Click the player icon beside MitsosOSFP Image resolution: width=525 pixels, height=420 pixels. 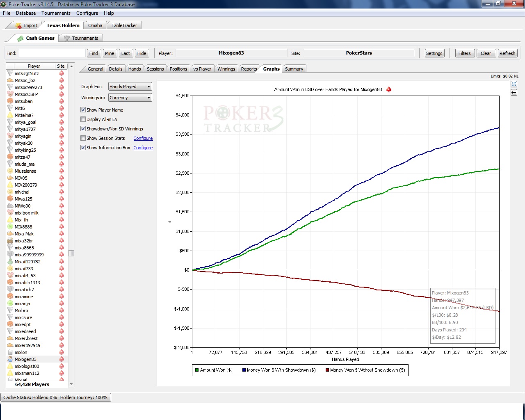point(10,94)
